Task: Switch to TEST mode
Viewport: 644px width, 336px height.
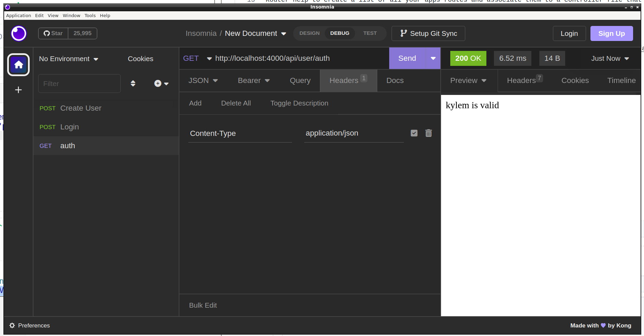Action: [x=370, y=33]
